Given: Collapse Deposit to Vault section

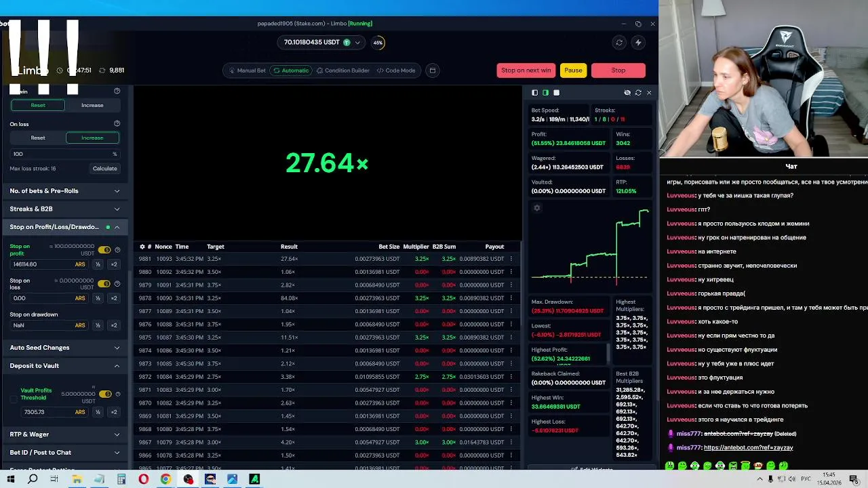Looking at the screenshot, I should (65, 366).
